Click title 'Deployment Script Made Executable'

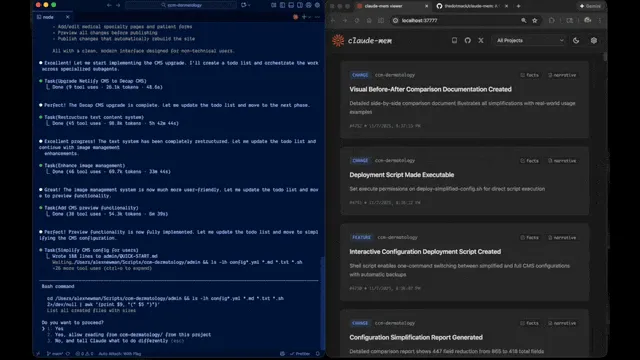(x=402, y=175)
